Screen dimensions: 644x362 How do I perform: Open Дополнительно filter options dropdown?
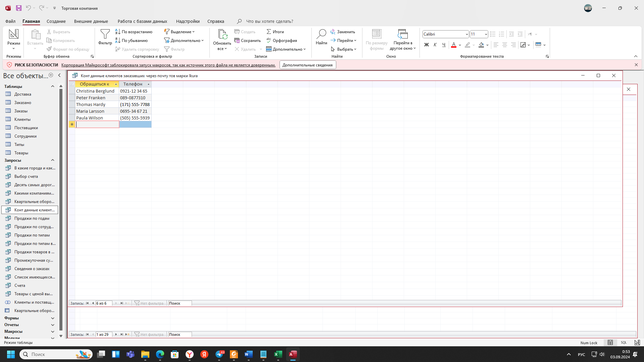coord(184,40)
